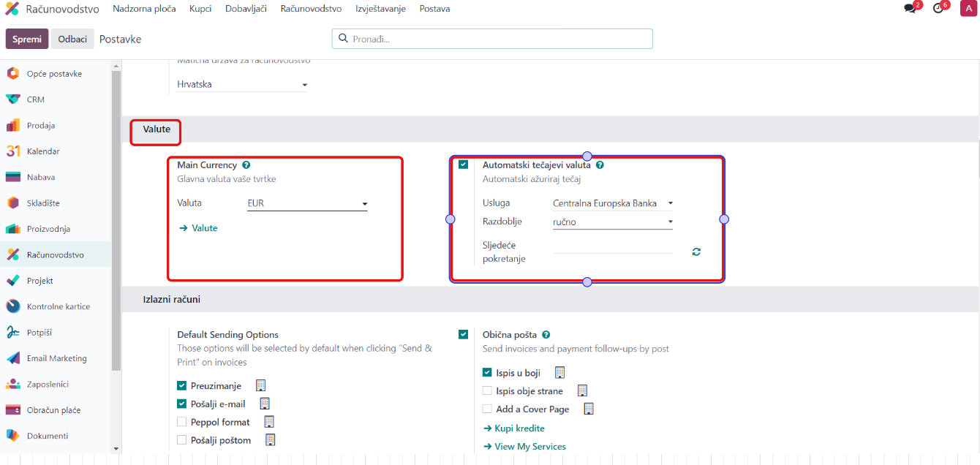
Task: Expand Usluga Centralna Europska Banka dropdown
Action: click(x=612, y=203)
